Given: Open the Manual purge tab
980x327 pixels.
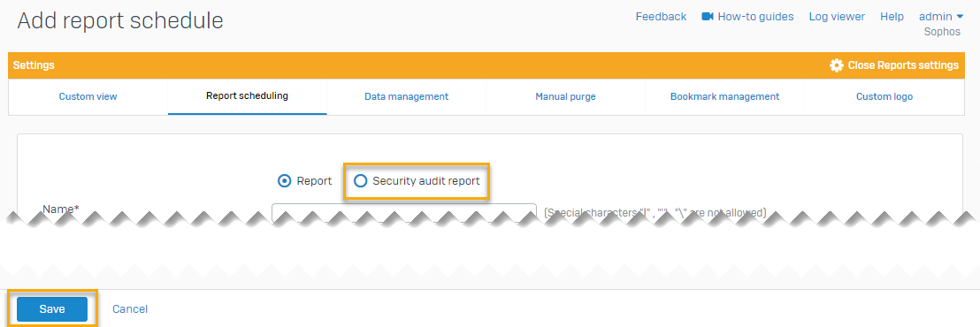Looking at the screenshot, I should 566,96.
